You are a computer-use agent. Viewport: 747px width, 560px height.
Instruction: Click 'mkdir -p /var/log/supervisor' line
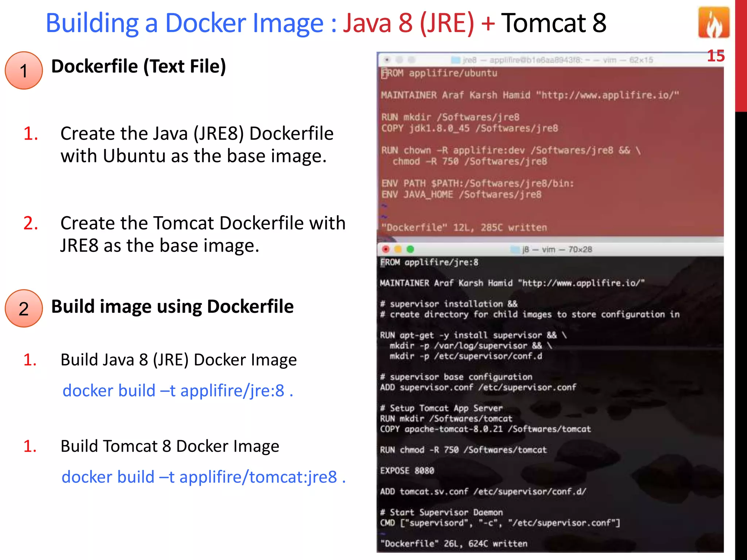click(471, 346)
